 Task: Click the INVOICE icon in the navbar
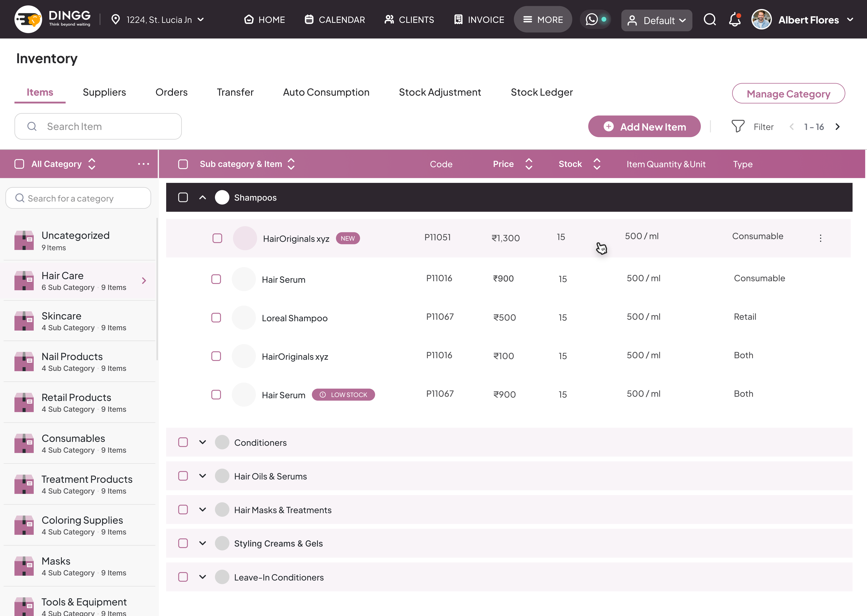click(x=458, y=19)
